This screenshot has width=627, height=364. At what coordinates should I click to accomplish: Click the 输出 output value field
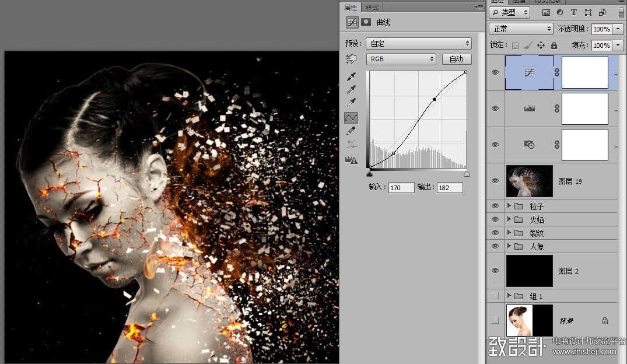pyautogui.click(x=450, y=188)
